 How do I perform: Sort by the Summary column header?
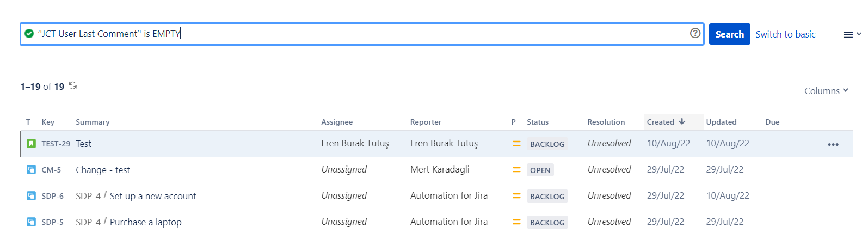pyautogui.click(x=93, y=122)
